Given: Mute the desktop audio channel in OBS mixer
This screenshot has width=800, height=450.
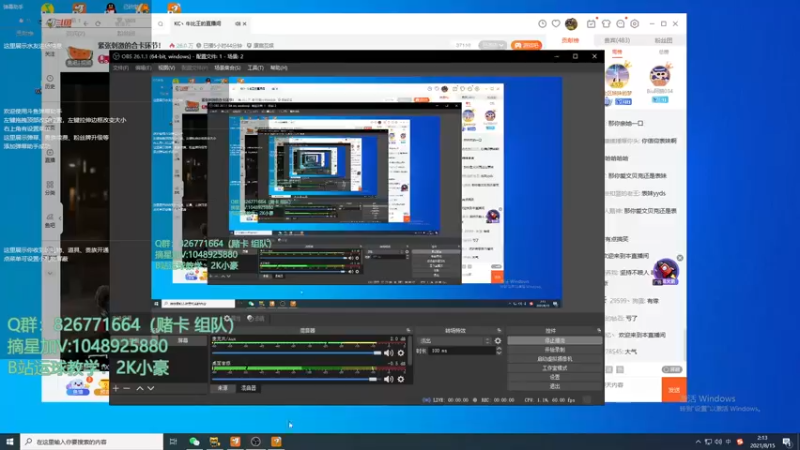Looking at the screenshot, I should (x=388, y=379).
